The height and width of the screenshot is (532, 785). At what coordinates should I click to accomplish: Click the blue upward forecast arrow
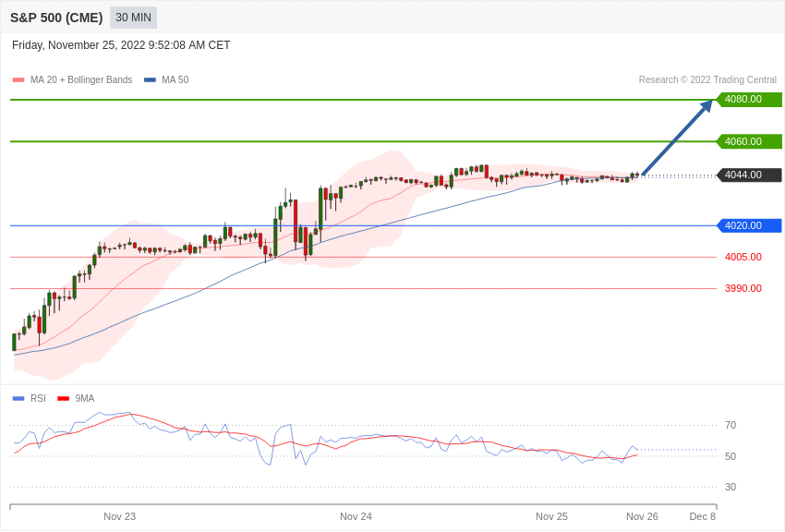coord(677,138)
